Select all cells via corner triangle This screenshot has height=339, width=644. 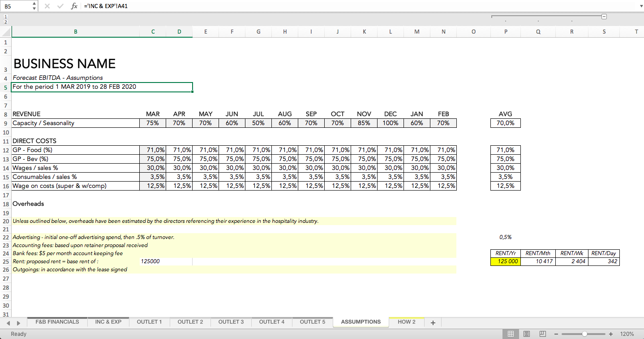point(6,32)
